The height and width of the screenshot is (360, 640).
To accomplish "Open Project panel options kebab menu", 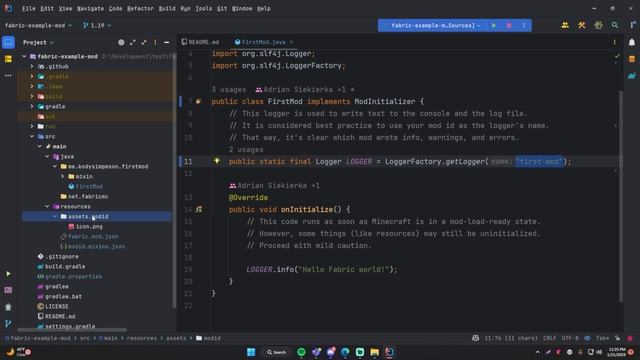I will click(155, 42).
